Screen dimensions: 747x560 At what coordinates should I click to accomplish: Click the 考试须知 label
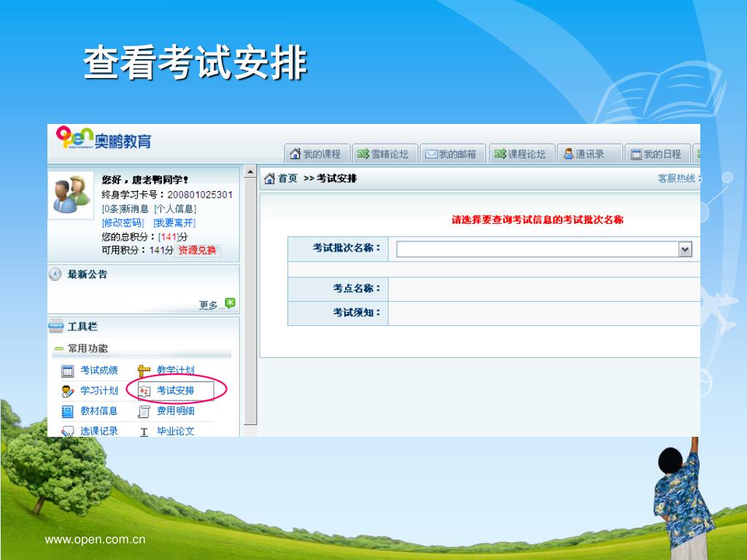coord(356,312)
